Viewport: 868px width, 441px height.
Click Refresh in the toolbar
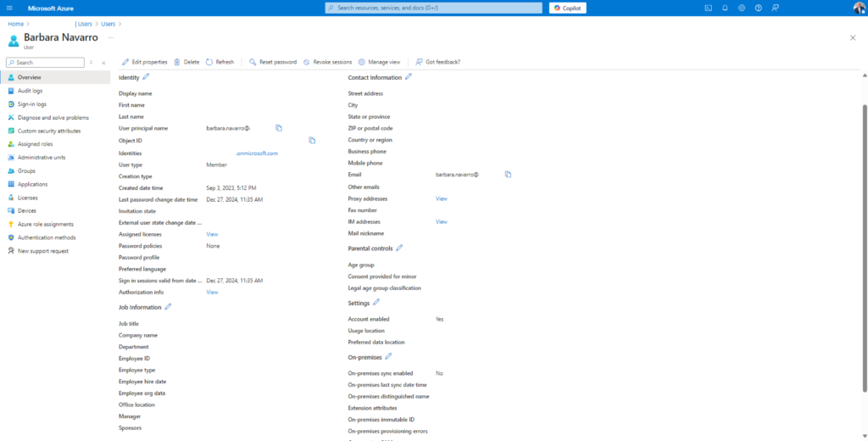pyautogui.click(x=220, y=62)
